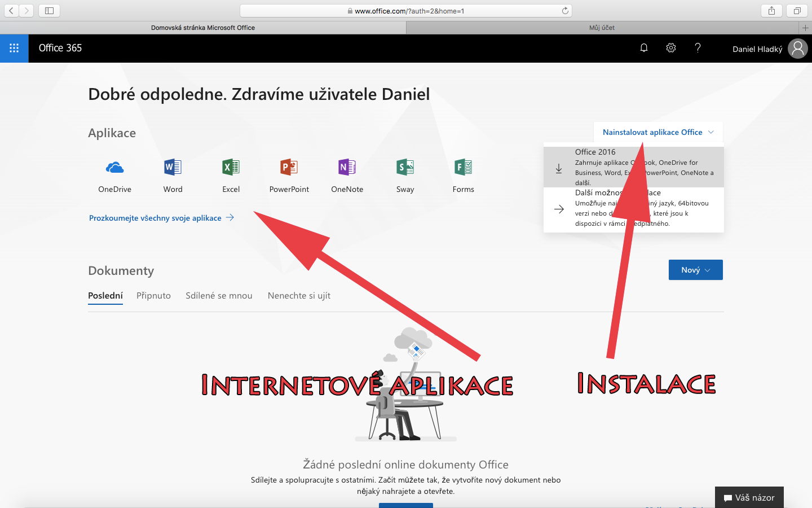The height and width of the screenshot is (508, 812).
Task: Go forward in Safari
Action: (27, 11)
